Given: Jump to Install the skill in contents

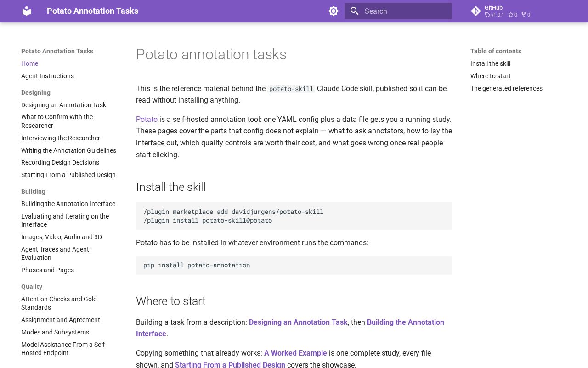Looking at the screenshot, I should 490,63.
